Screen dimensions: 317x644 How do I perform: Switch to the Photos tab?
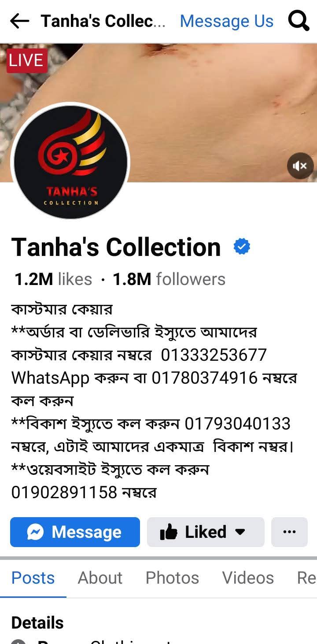coord(172,577)
